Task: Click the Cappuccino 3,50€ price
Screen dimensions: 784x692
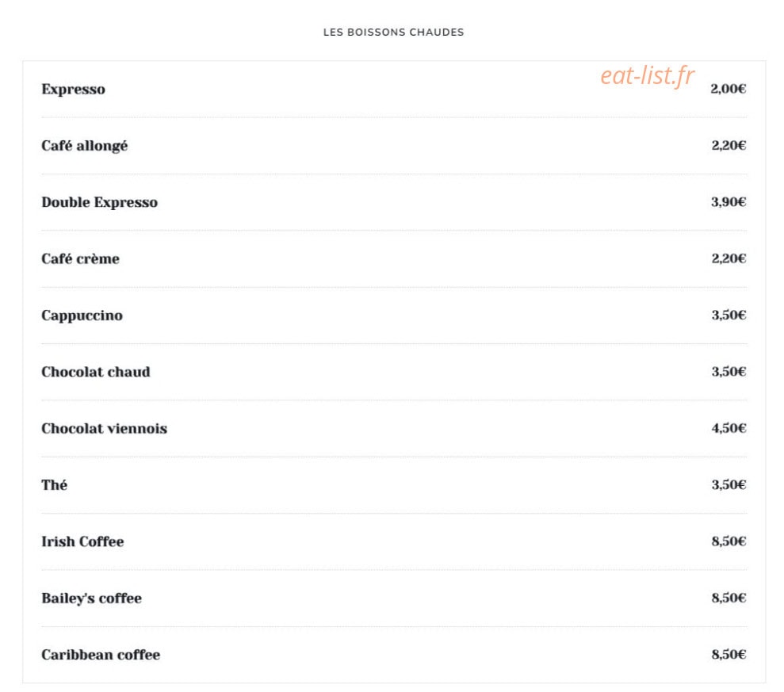Action: coord(729,315)
